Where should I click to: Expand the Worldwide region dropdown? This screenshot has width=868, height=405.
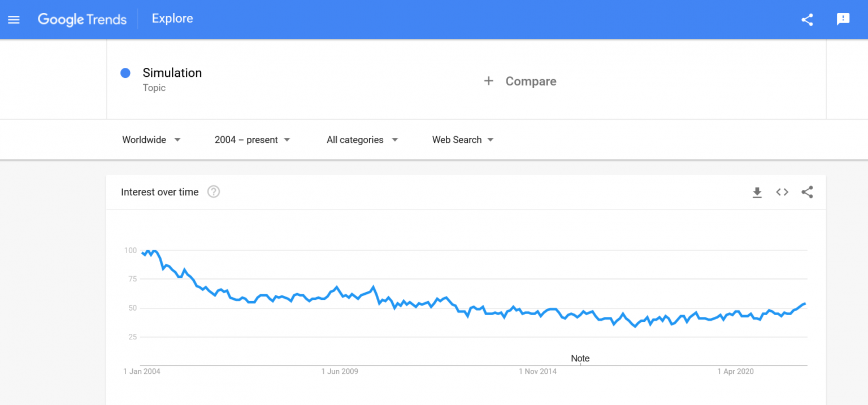point(151,140)
